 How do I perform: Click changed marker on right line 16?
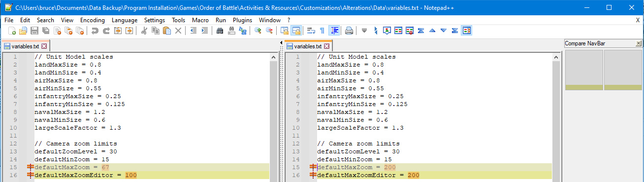[x=313, y=175]
